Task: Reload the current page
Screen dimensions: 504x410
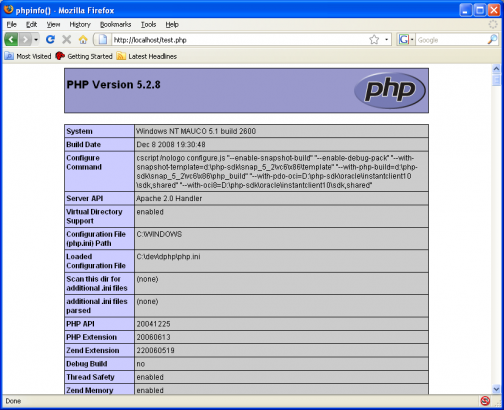Action: pos(50,40)
